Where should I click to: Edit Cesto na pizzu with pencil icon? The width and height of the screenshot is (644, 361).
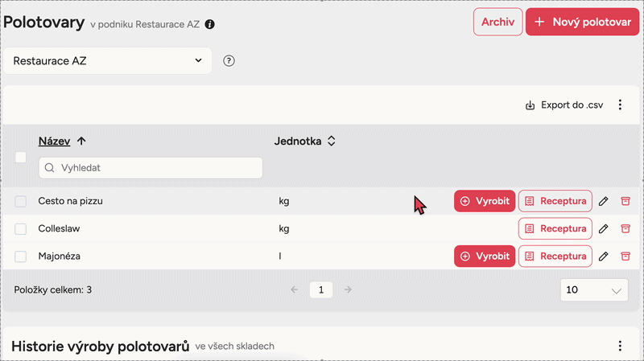click(x=603, y=201)
